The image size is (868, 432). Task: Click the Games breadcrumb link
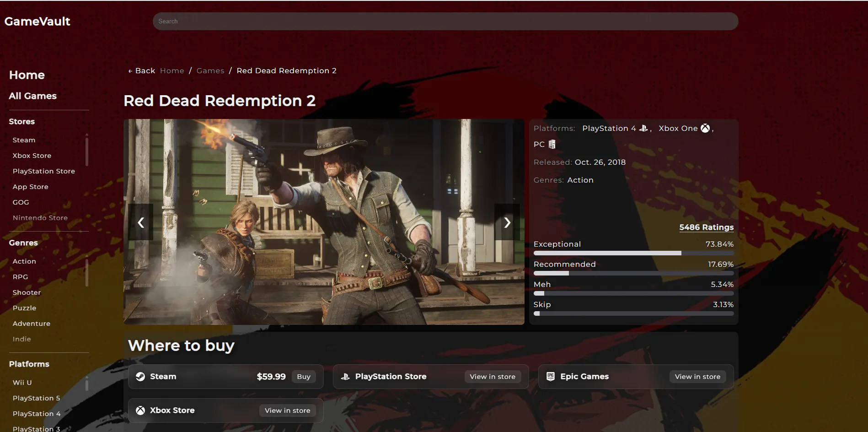tap(210, 71)
